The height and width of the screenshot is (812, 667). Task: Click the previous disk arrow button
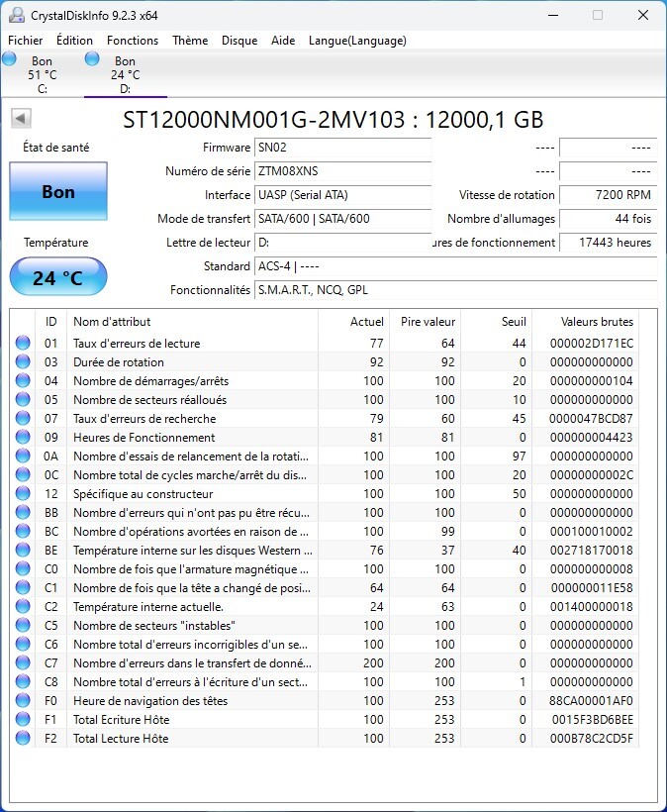click(x=21, y=119)
